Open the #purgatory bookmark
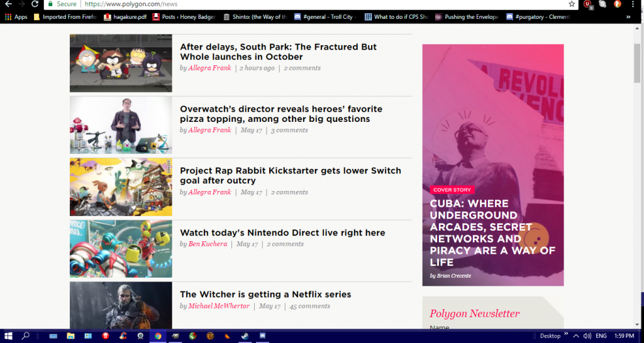This screenshot has height=343, width=644. pos(538,17)
